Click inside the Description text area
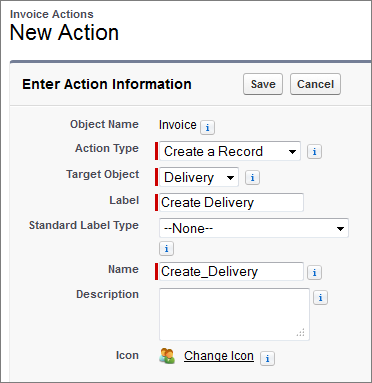 pyautogui.click(x=234, y=314)
